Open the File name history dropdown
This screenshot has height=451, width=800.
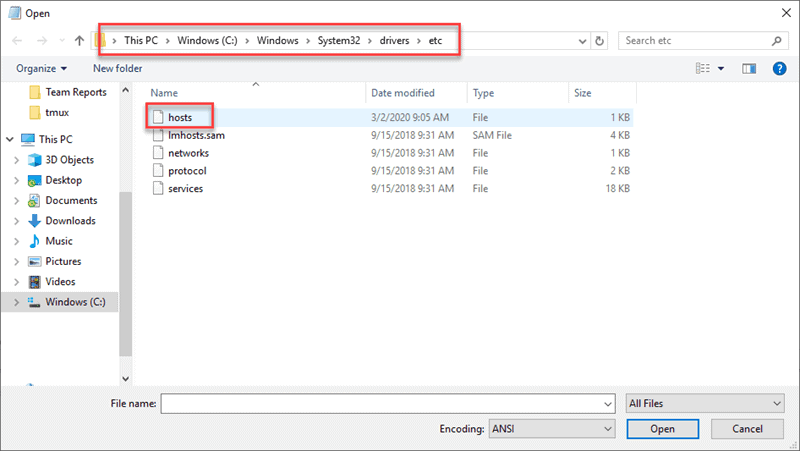[608, 404]
